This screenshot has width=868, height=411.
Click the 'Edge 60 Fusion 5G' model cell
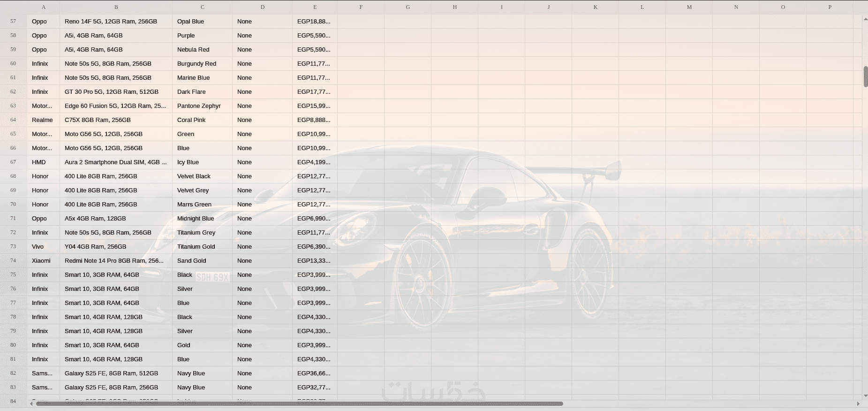click(116, 106)
